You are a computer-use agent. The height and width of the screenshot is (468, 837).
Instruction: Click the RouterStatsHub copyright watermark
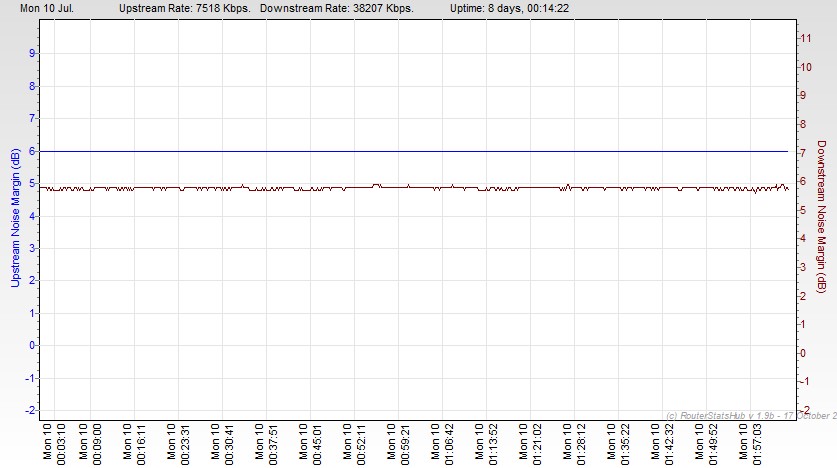750,415
